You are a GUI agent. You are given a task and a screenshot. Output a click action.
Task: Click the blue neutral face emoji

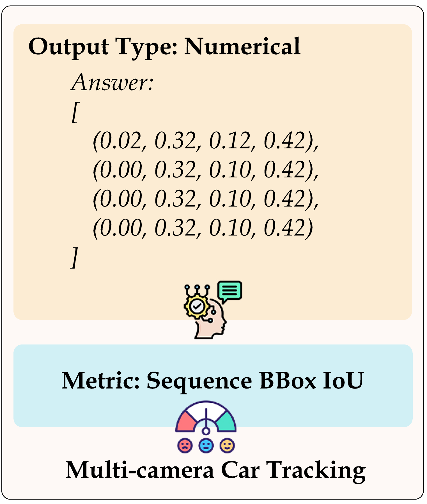206,445
